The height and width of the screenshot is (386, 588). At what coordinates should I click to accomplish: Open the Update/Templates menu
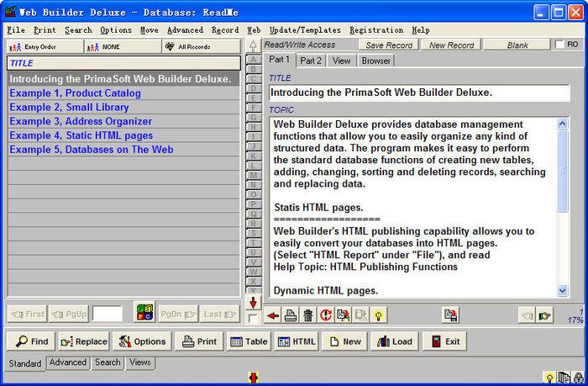tap(305, 30)
